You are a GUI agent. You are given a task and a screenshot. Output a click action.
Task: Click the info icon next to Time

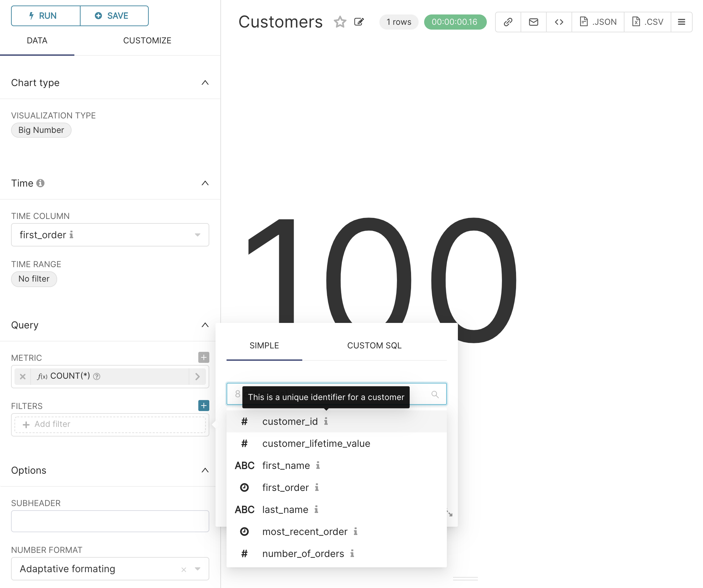click(40, 183)
